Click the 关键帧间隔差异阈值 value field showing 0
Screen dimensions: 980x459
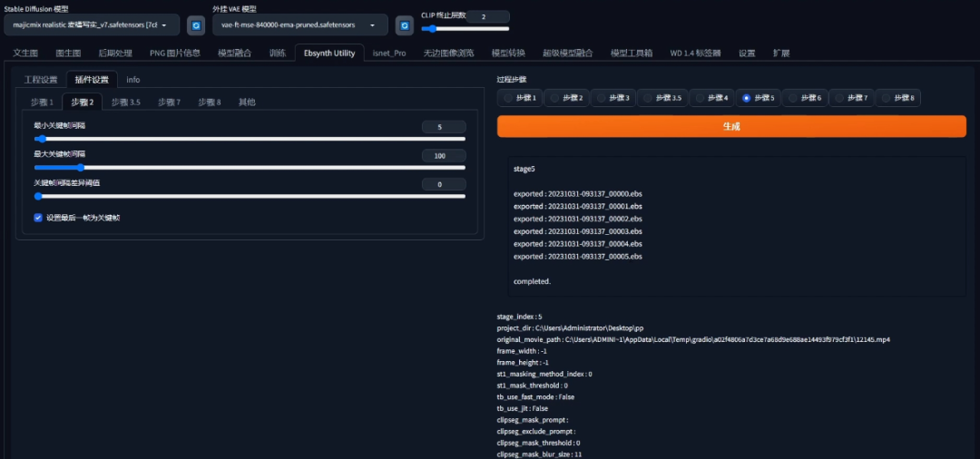click(x=444, y=184)
